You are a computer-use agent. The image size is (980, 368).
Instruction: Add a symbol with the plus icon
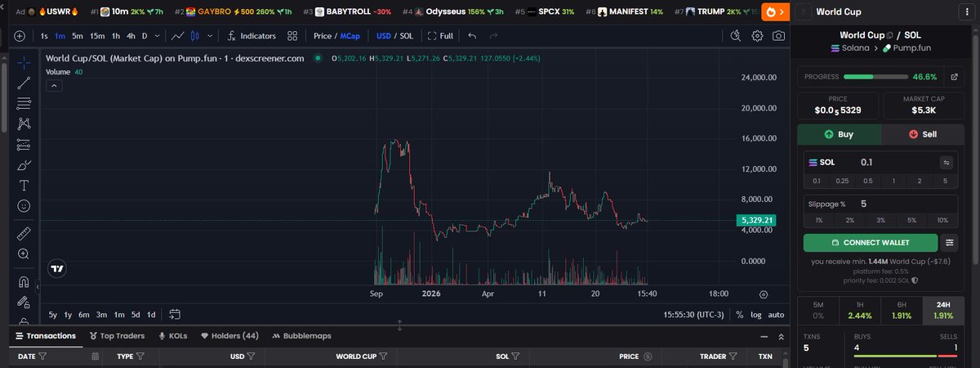point(20,36)
